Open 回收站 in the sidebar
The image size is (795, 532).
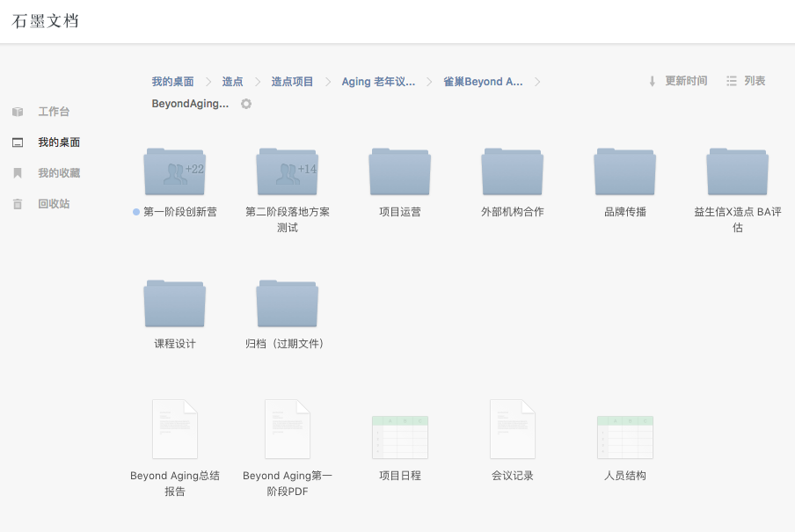tap(54, 204)
